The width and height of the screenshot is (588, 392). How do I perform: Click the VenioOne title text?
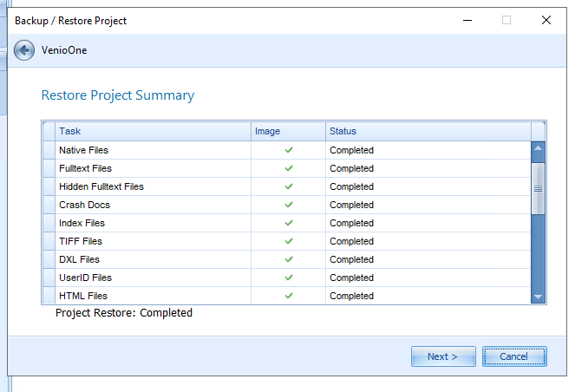point(64,50)
